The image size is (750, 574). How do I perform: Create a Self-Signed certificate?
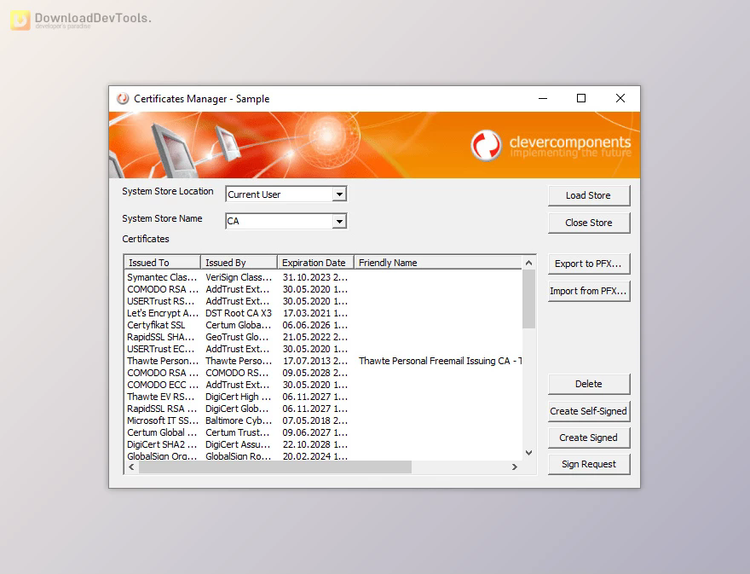[589, 411]
